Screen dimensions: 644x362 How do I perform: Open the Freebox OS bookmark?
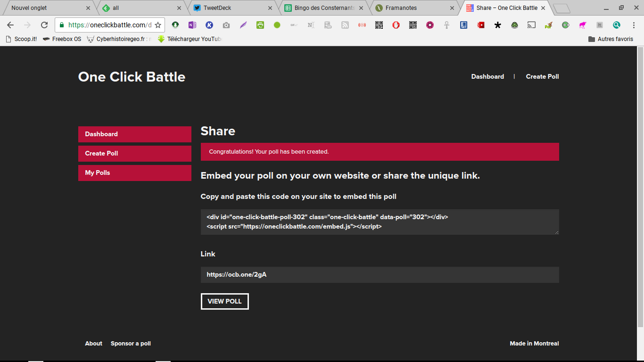coord(62,39)
